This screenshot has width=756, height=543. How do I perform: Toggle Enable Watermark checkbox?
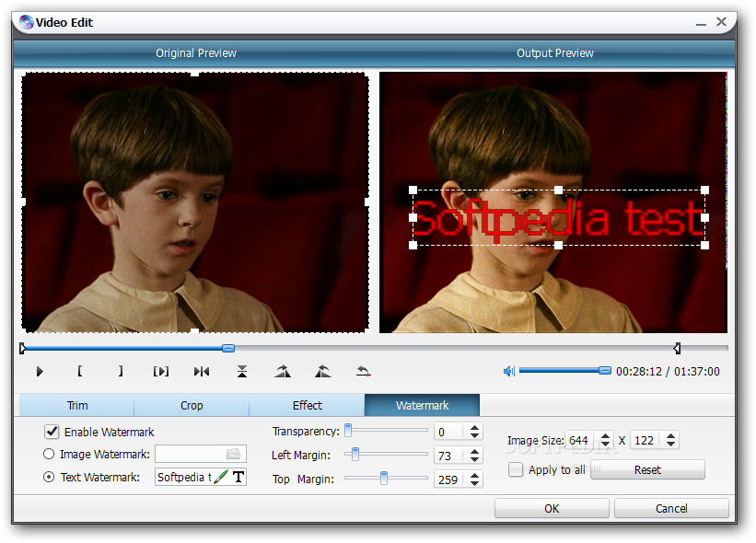coord(52,432)
